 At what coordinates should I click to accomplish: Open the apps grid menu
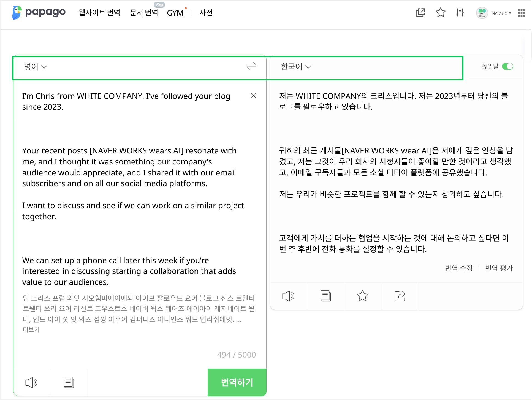(x=521, y=13)
